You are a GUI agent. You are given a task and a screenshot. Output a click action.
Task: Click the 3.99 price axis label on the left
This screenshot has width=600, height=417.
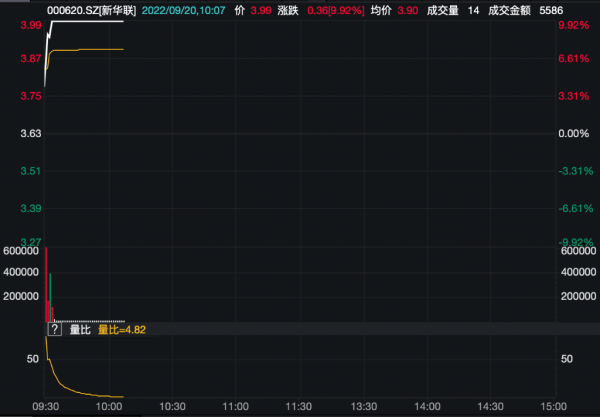[x=31, y=25]
